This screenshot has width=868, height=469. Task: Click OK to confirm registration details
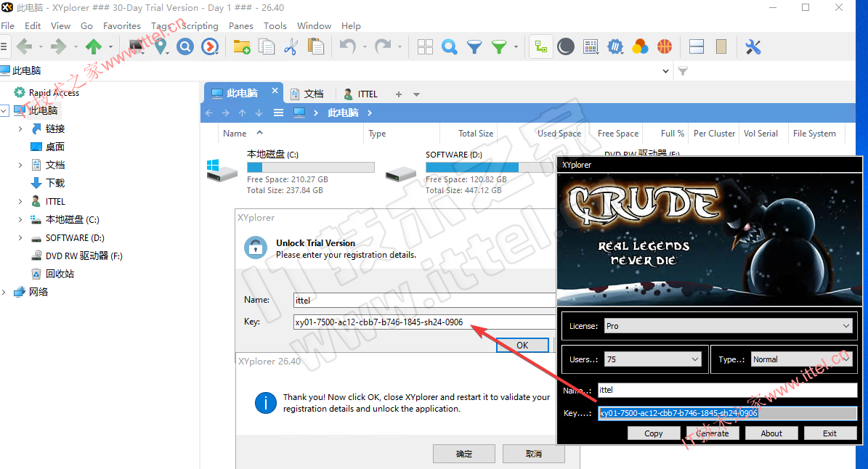pyautogui.click(x=522, y=345)
